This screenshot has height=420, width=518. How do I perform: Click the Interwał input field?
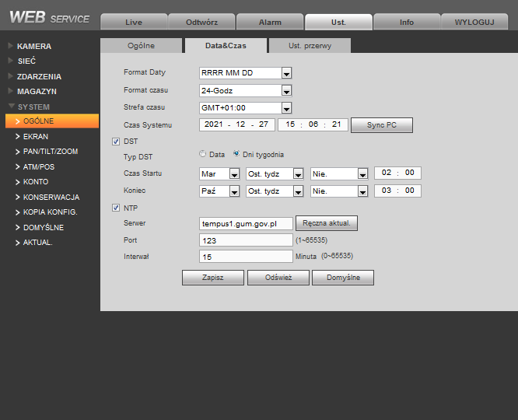[246, 257]
